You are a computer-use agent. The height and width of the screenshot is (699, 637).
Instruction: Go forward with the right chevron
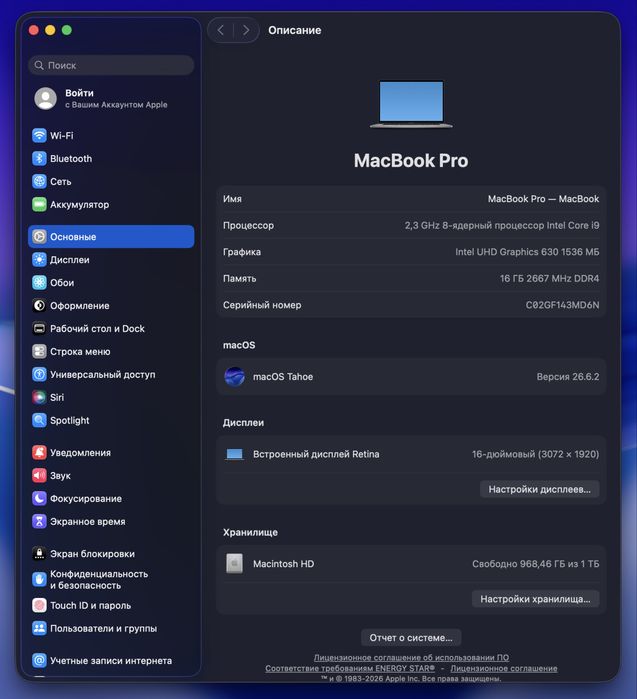(x=246, y=30)
